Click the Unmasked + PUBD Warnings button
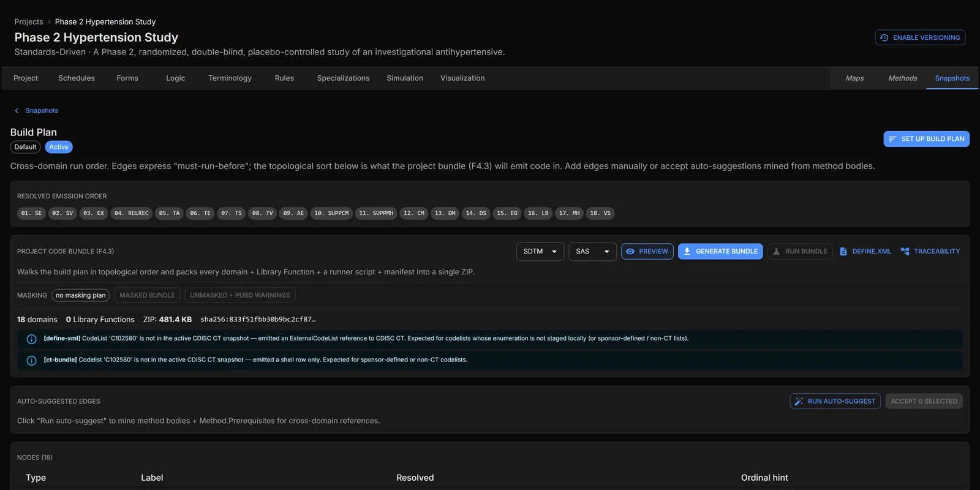 coord(240,295)
